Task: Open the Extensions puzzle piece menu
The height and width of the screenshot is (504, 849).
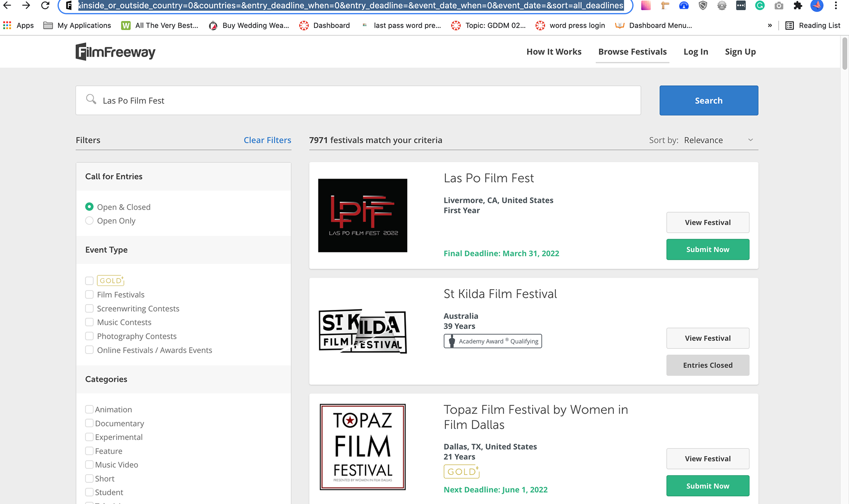Action: (x=798, y=5)
